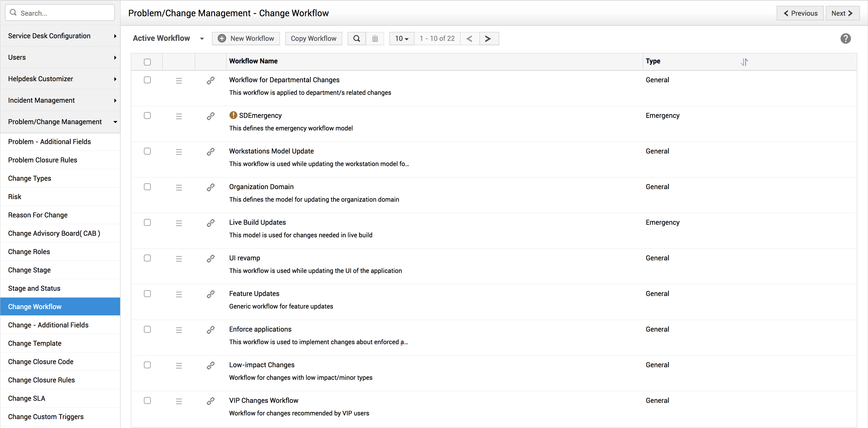Select the Organization Domain row checkbox
Image resolution: width=868 pixels, height=428 pixels.
click(147, 187)
